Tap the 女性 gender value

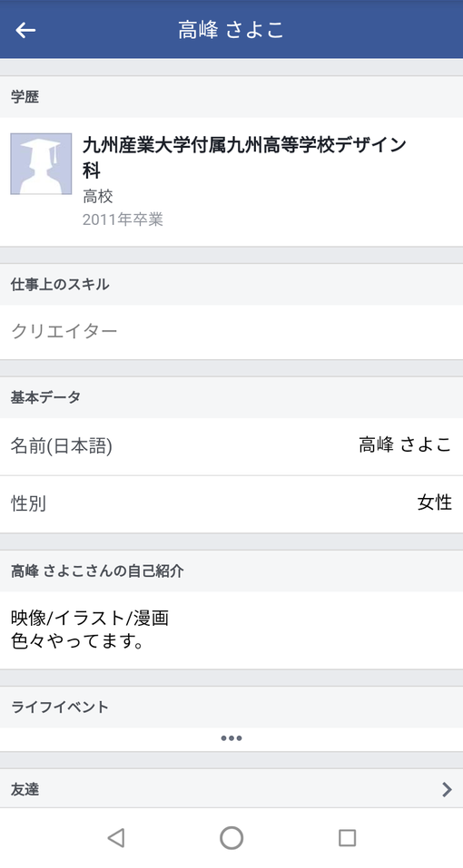point(435,502)
